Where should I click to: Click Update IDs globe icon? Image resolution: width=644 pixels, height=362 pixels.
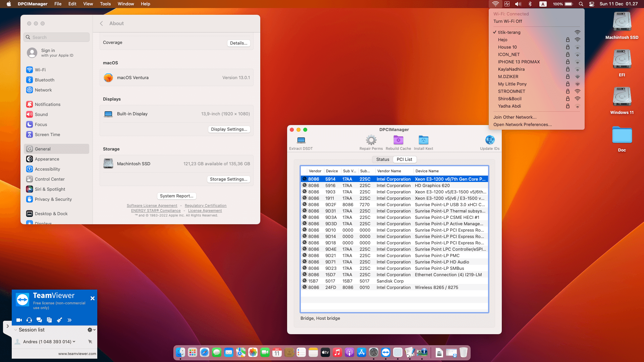[x=490, y=140]
